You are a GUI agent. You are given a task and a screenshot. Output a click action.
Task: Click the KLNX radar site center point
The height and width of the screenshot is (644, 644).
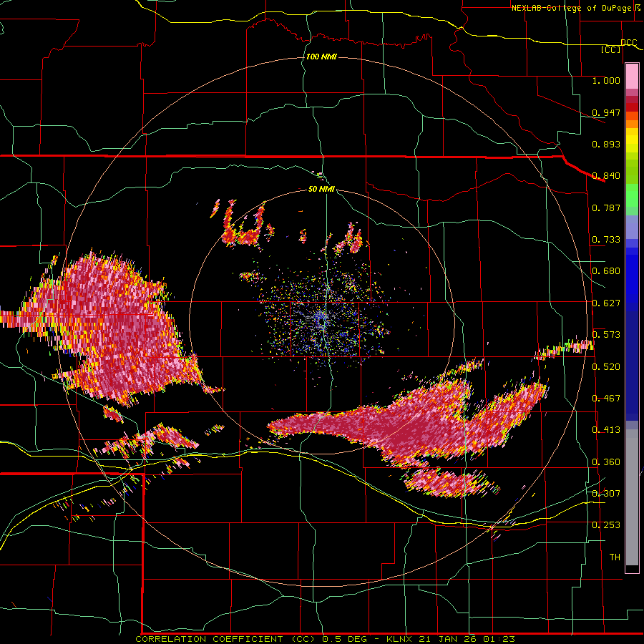(x=323, y=321)
